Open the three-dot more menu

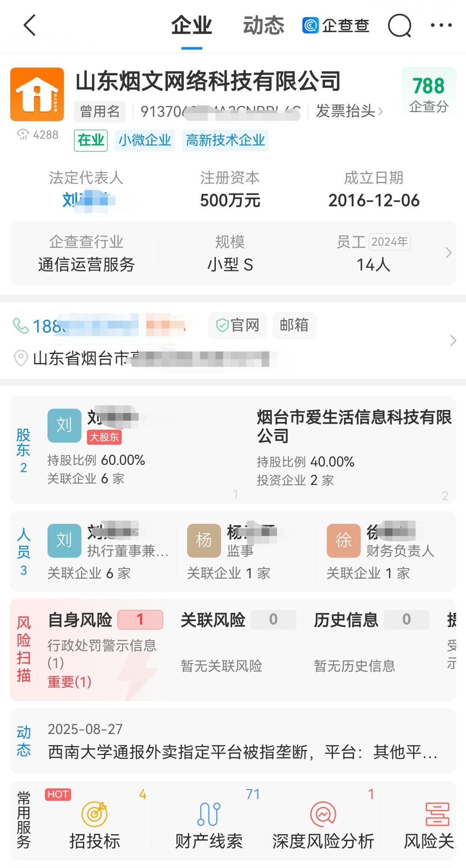coord(441,25)
